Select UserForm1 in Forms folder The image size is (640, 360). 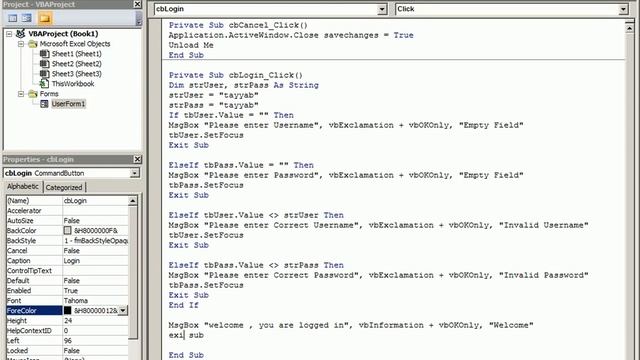click(68, 104)
